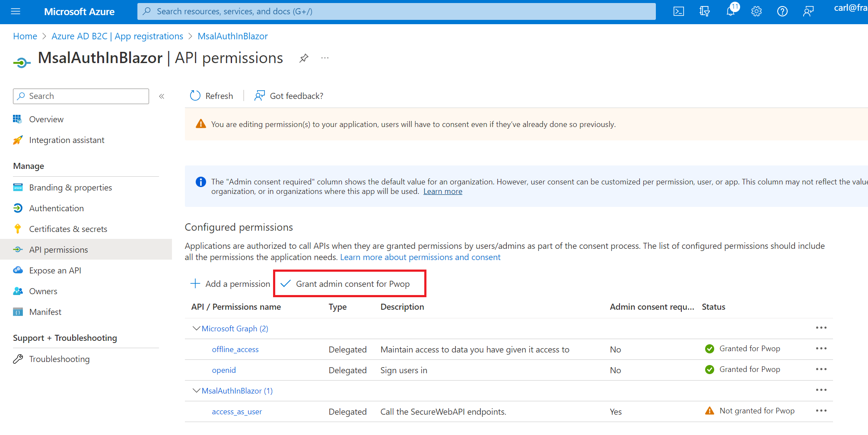The height and width of the screenshot is (435, 868).
Task: Click the Overview grid icon
Action: click(18, 119)
